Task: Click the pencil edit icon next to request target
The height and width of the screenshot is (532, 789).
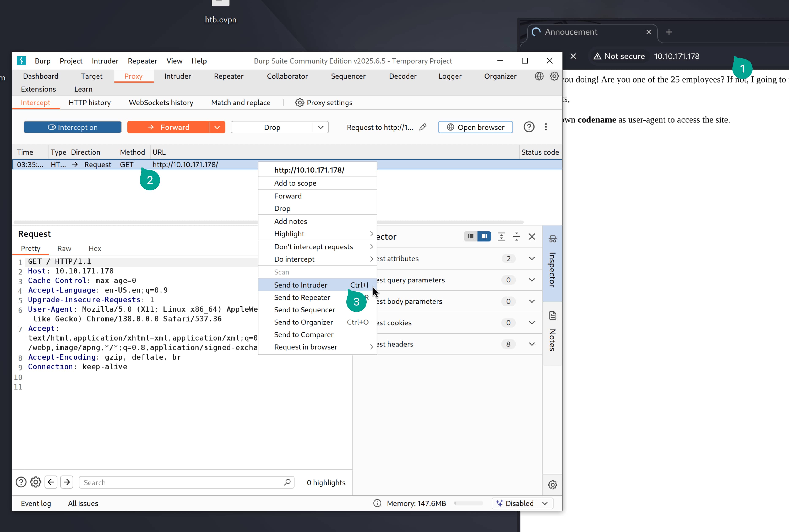Action: [x=423, y=127]
